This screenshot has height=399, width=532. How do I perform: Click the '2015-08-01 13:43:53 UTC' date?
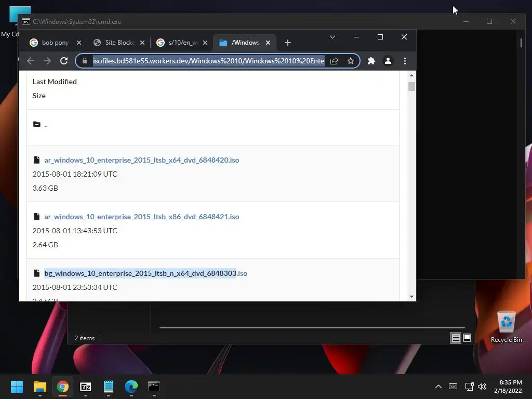pyautogui.click(x=75, y=231)
